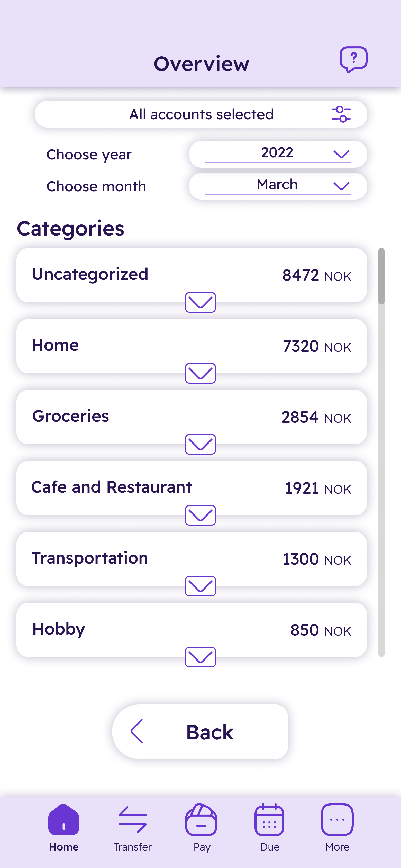Expand the Uncategorized category
This screenshot has height=868, width=401.
click(x=200, y=302)
